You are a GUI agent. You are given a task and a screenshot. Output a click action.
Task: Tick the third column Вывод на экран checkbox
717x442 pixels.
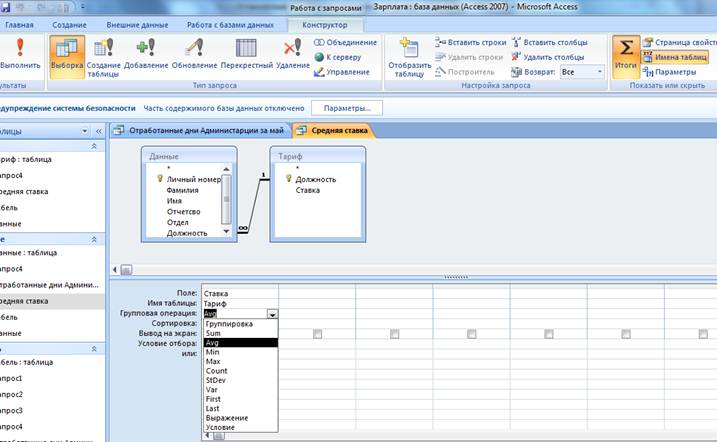[x=395, y=334]
